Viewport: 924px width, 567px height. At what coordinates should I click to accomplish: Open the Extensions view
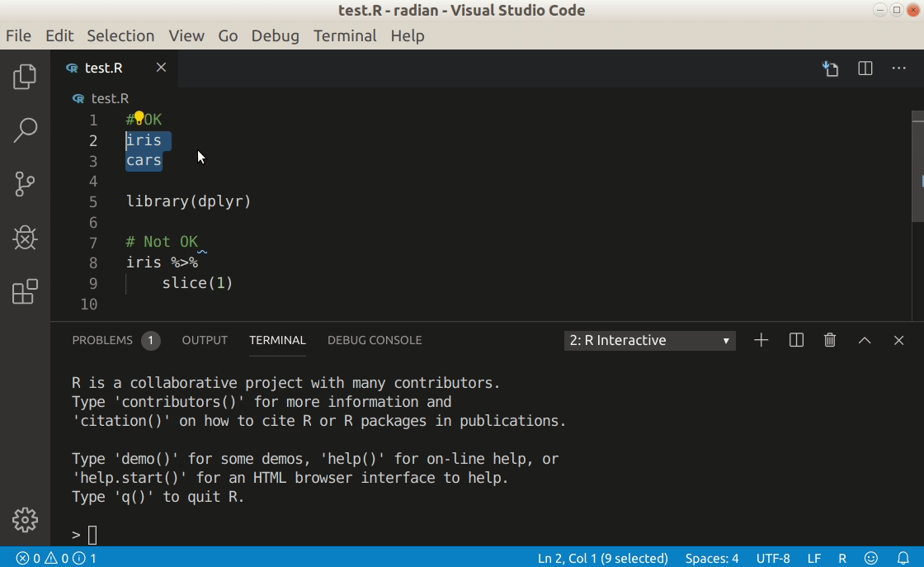25,291
